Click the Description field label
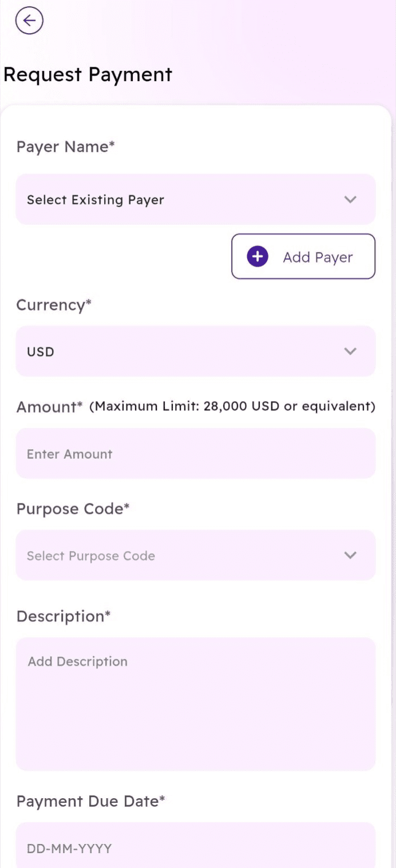The image size is (396, 868). (63, 616)
